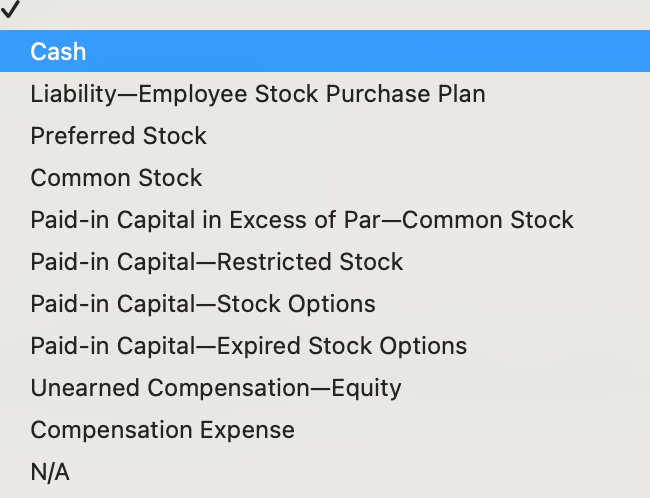Select the Unearned Compensation equity account
The height and width of the screenshot is (498, 650).
216,388
